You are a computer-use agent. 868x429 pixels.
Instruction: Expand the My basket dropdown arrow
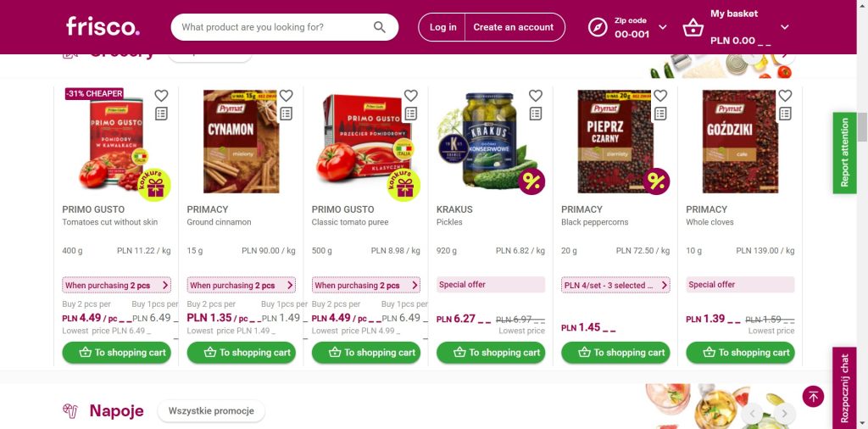point(785,27)
